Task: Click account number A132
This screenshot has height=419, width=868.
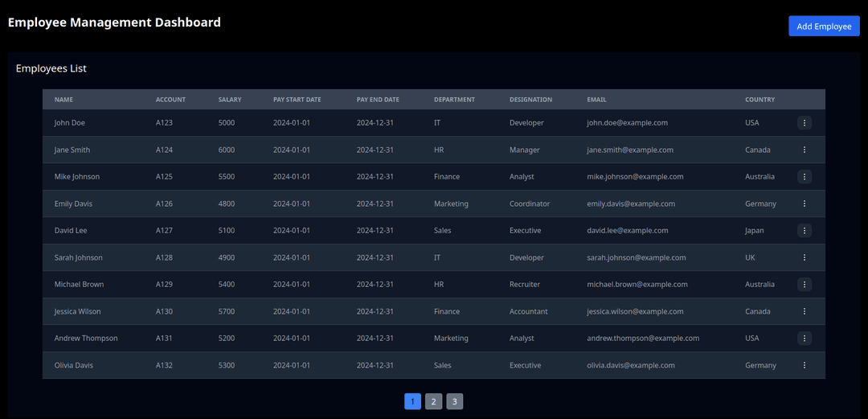Action: (165, 365)
